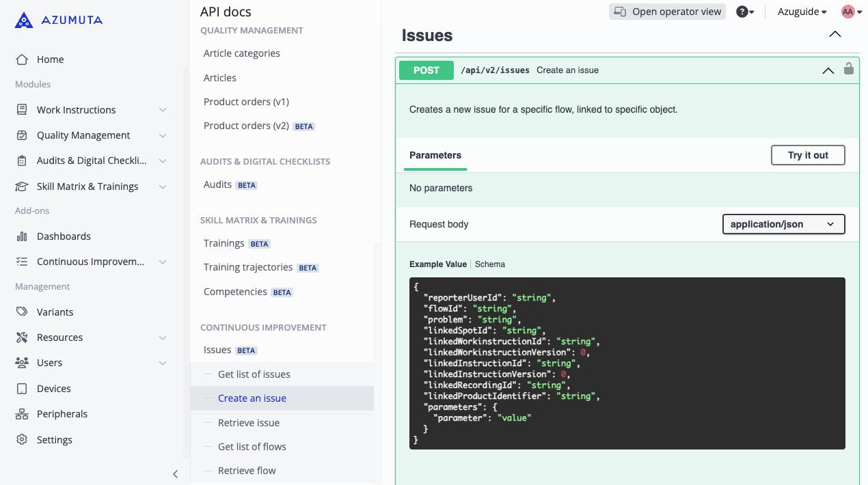
Task: Click the Devices tablet icon
Action: 22,389
